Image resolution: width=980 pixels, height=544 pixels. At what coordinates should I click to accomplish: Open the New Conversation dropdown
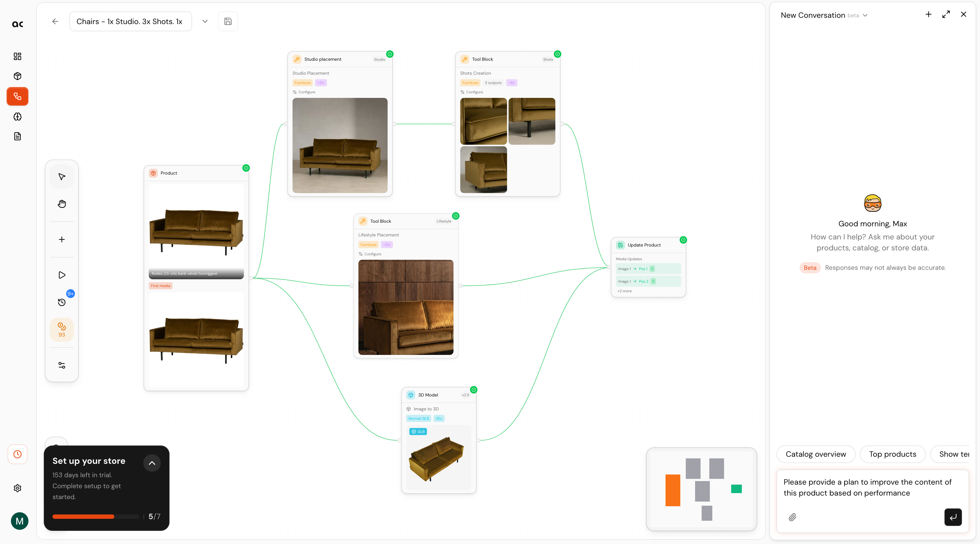[865, 16]
